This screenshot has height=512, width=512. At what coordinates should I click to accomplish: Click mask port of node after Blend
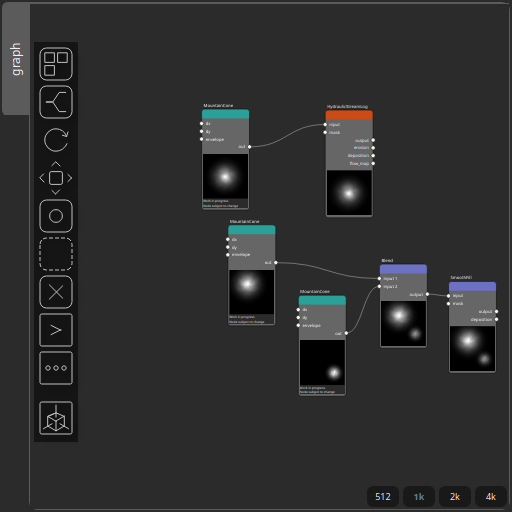[x=449, y=304]
